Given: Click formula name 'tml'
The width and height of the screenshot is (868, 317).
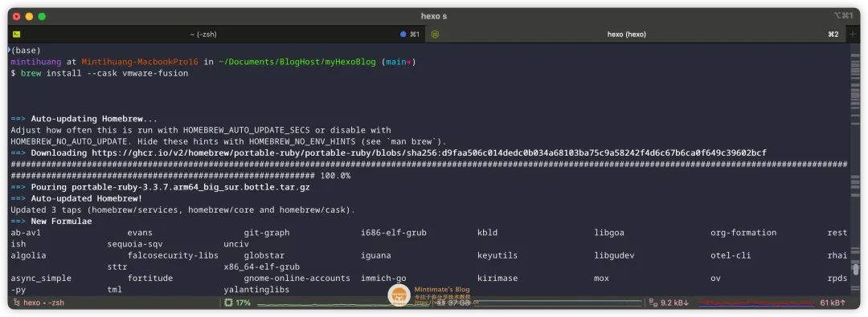Looking at the screenshot, I should pos(115,290).
